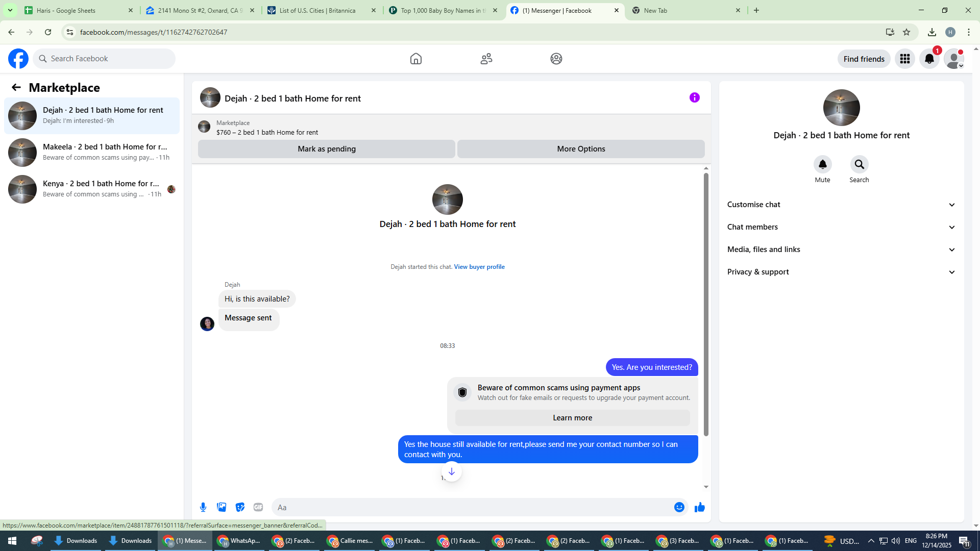980x551 pixels.
Task: Open emoji picker in message box
Action: tap(679, 507)
